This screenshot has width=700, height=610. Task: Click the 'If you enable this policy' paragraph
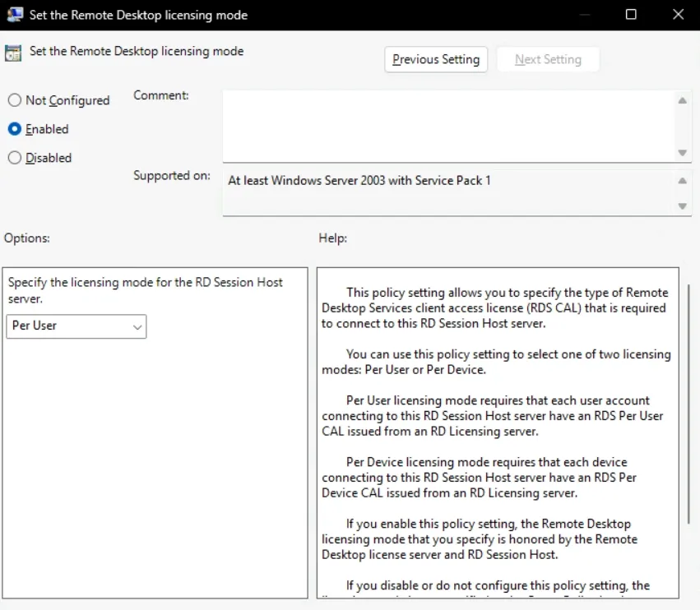(x=480, y=539)
